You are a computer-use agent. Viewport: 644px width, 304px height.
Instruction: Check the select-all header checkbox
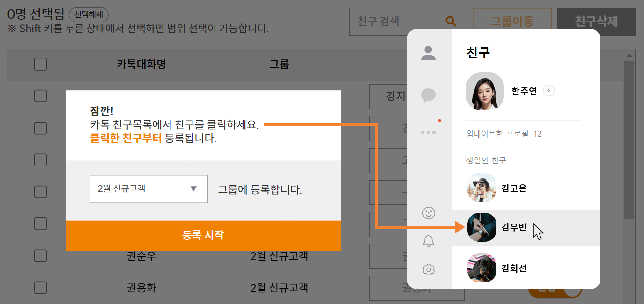(x=41, y=64)
